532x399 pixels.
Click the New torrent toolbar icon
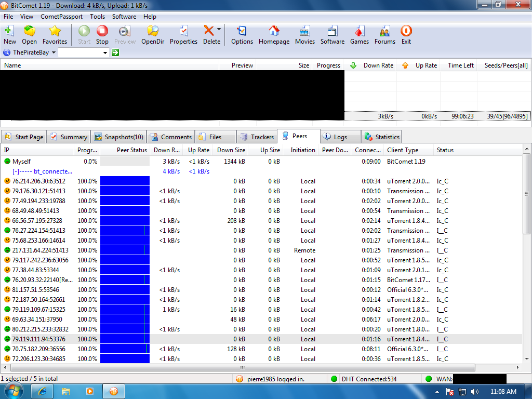click(9, 31)
